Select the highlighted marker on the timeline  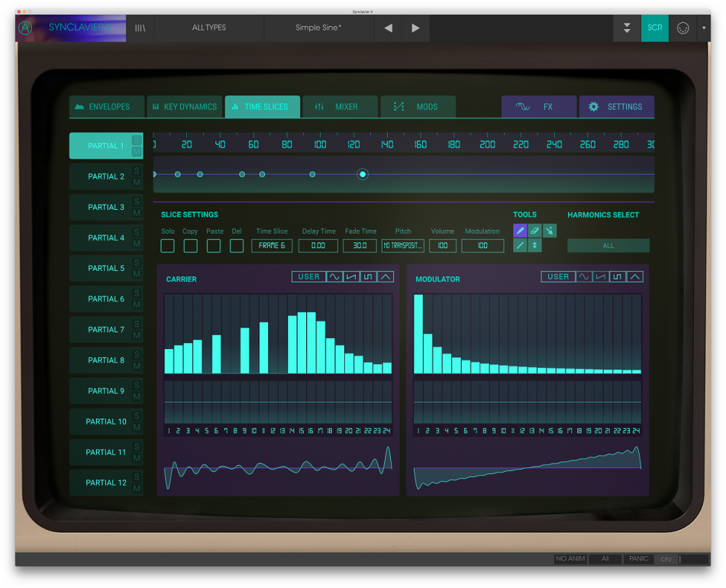tap(363, 174)
